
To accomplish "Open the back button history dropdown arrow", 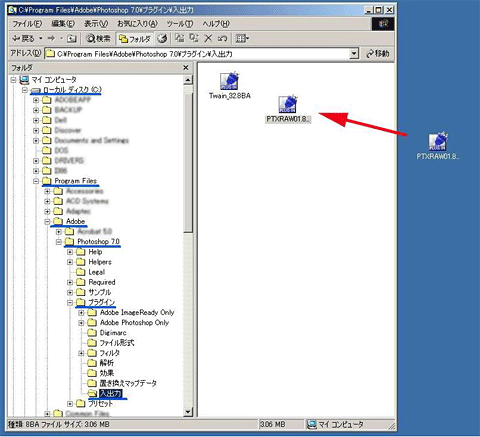I will 41,39.
